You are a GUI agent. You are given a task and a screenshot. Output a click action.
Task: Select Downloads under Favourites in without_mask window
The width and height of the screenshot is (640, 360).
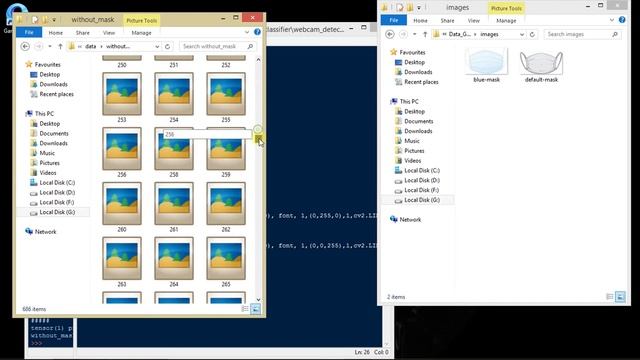53,84
